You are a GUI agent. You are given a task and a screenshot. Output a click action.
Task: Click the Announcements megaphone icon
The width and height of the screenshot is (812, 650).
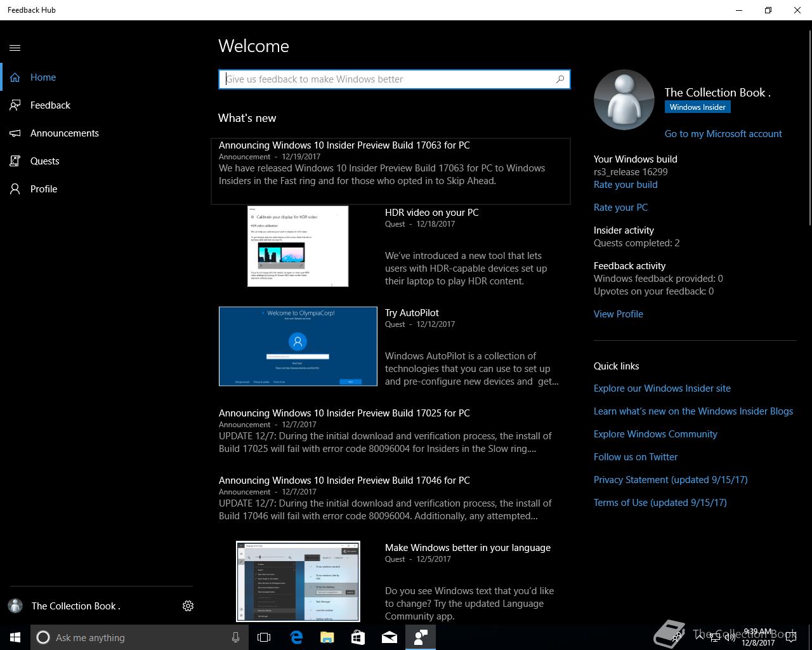pyautogui.click(x=15, y=133)
